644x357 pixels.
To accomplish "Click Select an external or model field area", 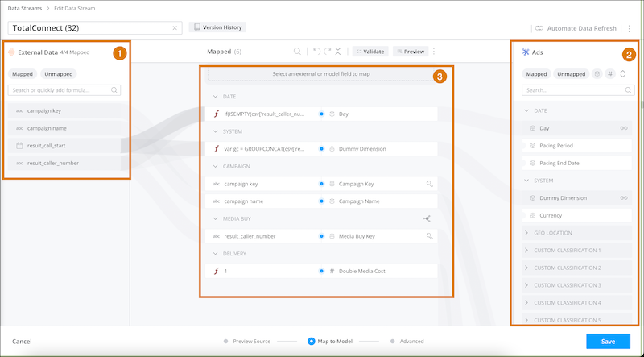I will click(321, 74).
